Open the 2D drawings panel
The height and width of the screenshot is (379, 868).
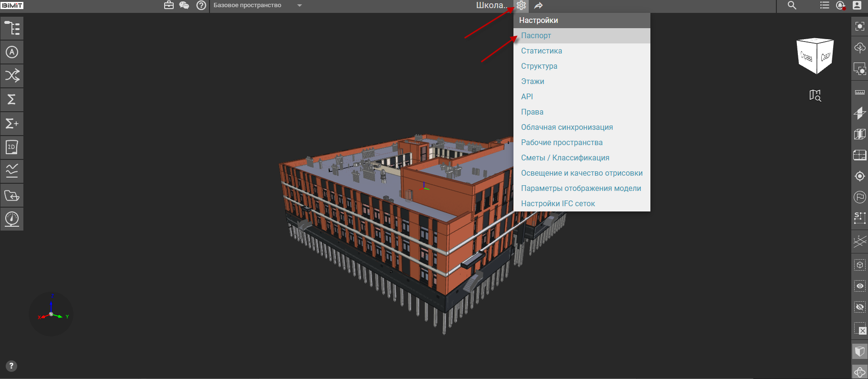[12, 147]
